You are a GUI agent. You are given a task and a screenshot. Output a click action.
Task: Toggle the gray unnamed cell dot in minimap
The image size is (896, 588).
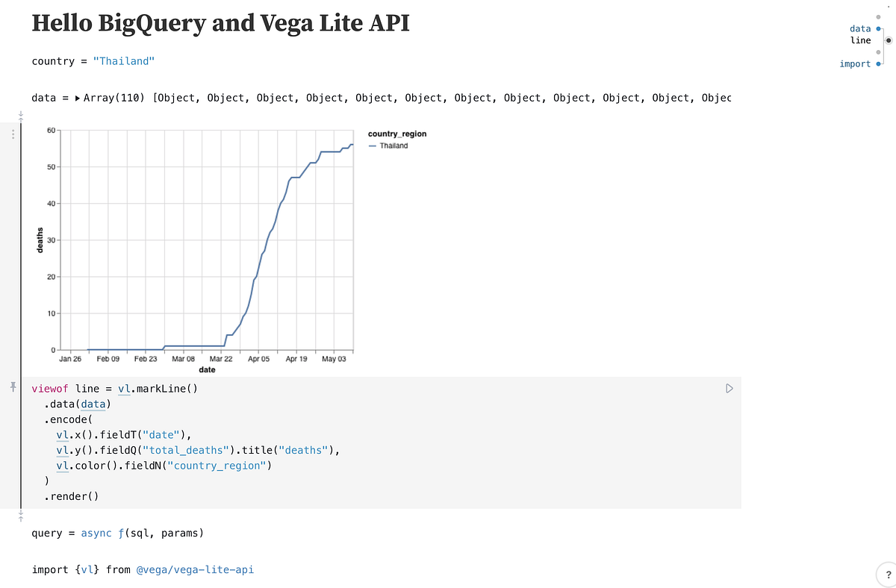click(x=879, y=16)
